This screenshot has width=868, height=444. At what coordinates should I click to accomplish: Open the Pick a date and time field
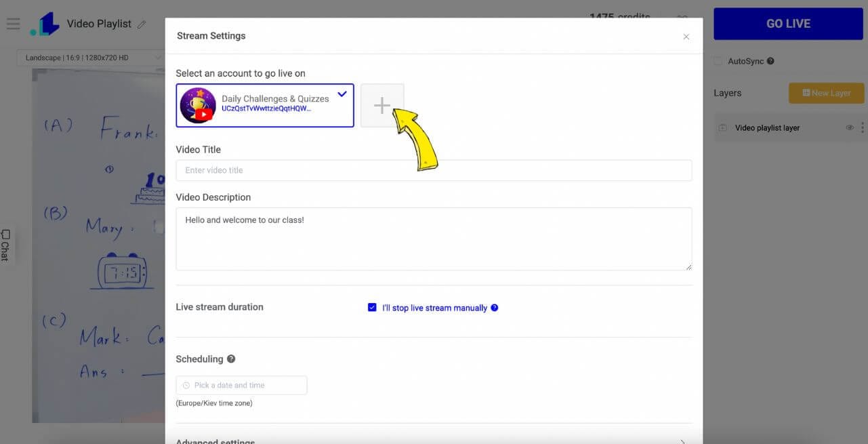pyautogui.click(x=241, y=385)
